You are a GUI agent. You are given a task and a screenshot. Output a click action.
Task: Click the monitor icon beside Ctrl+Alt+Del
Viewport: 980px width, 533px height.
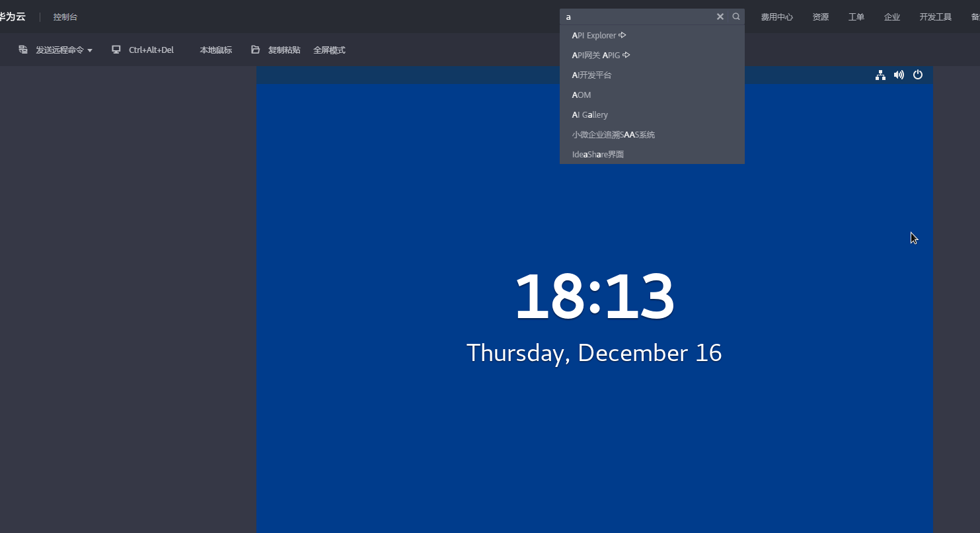116,50
